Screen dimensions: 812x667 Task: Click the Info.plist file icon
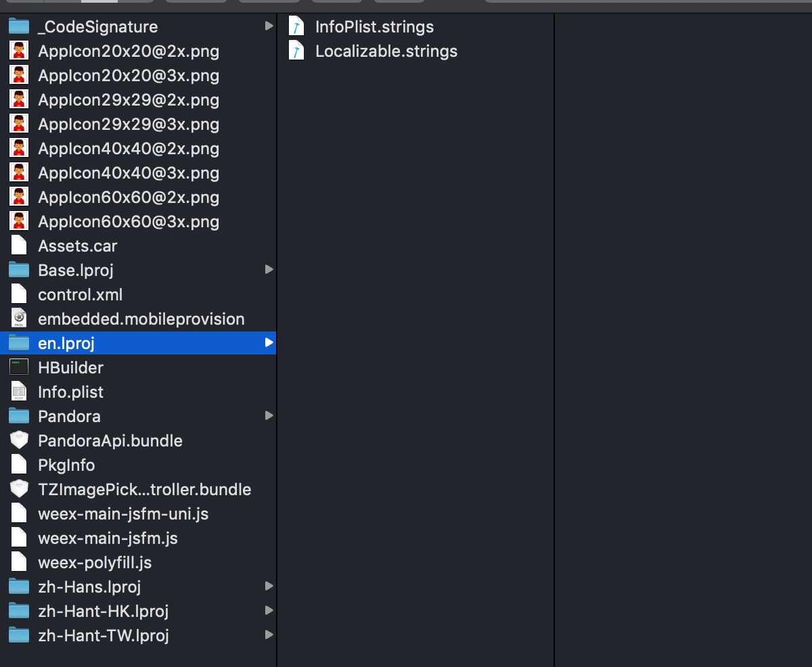tap(19, 392)
